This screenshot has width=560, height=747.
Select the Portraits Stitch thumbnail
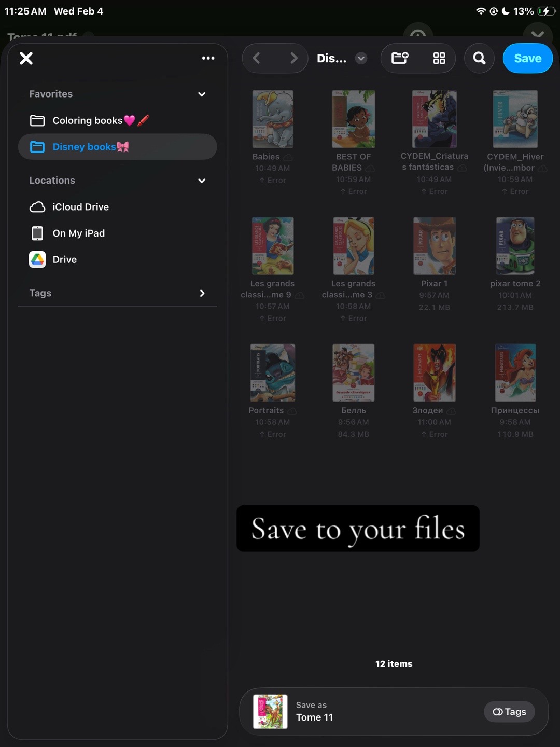click(x=273, y=372)
